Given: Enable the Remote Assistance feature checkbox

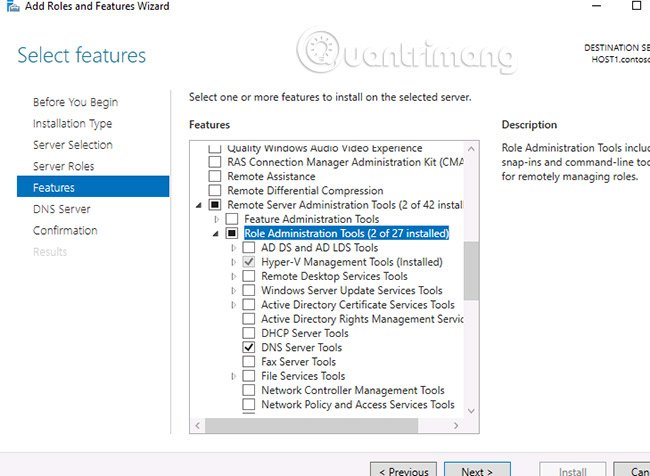Looking at the screenshot, I should 214,176.
